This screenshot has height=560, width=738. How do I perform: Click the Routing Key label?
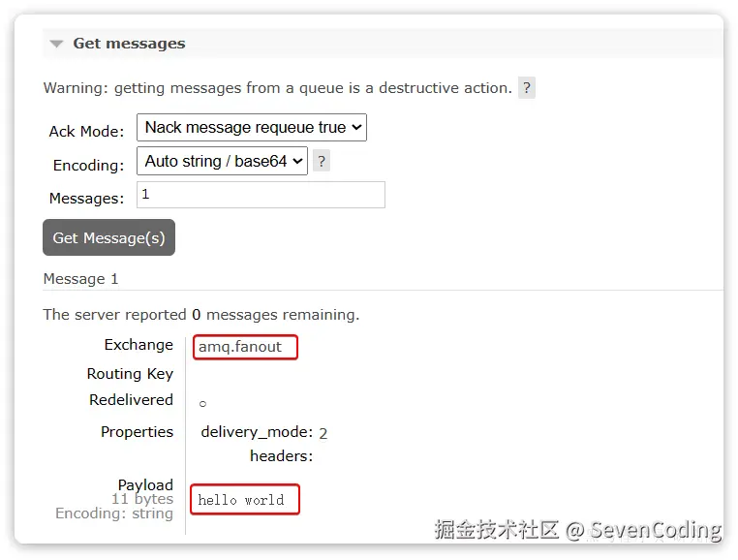131,374
